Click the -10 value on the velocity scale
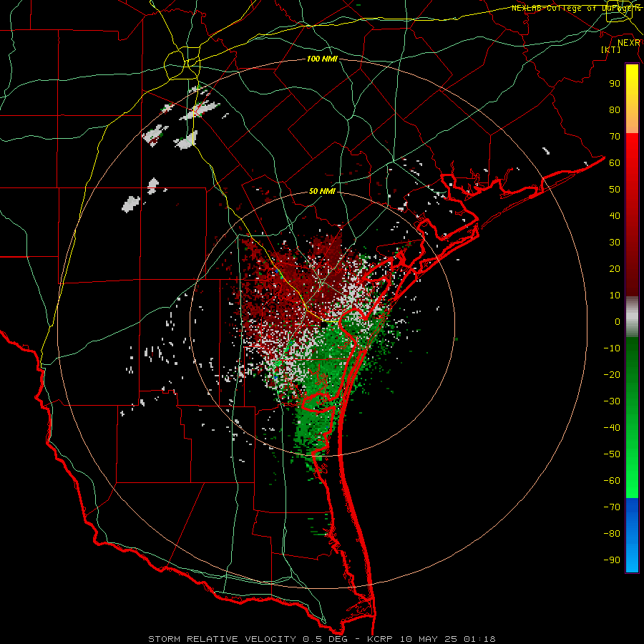 click(612, 348)
